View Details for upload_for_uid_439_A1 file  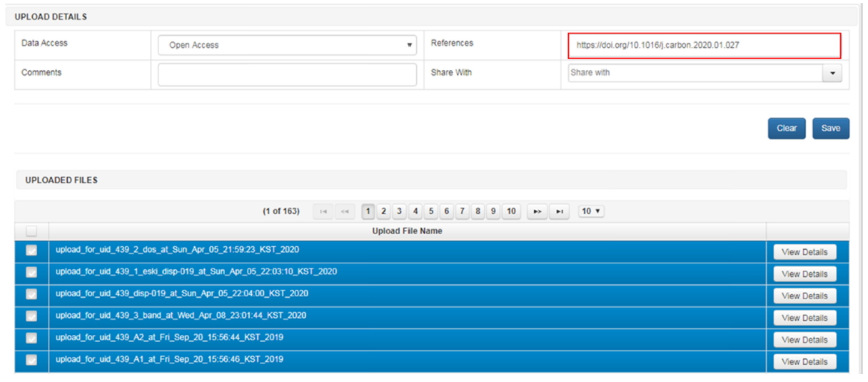point(804,362)
